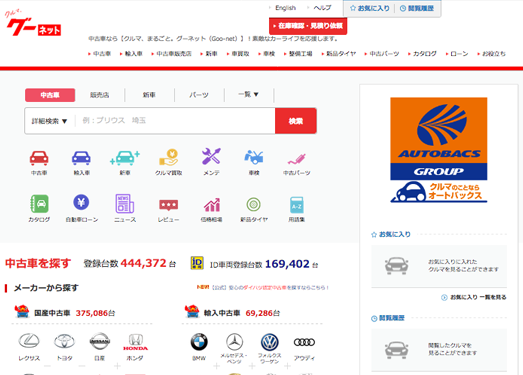Open the Autobacs Group banner ad
The height and width of the screenshot is (375, 523).
coord(439,150)
